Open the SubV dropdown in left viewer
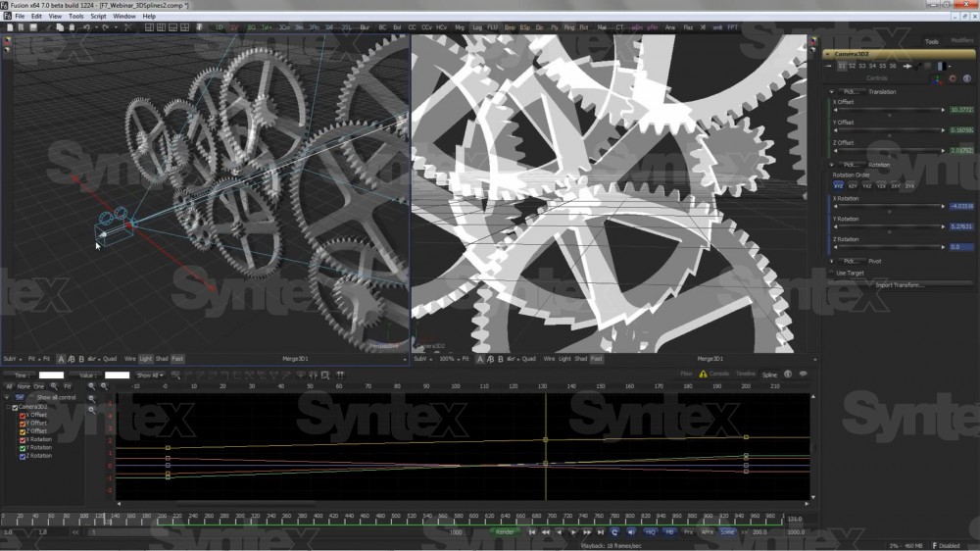 11,359
